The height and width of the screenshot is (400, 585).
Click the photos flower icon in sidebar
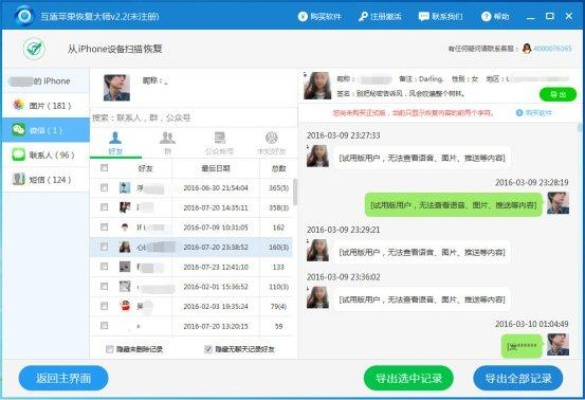(x=18, y=105)
